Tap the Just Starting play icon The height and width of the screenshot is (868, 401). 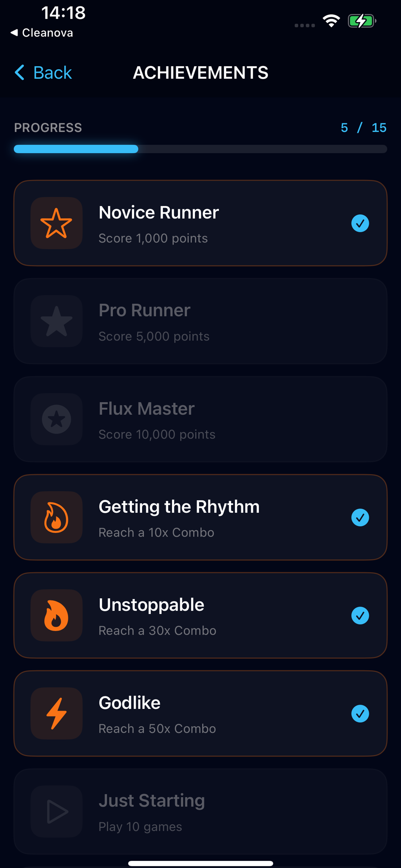56,811
